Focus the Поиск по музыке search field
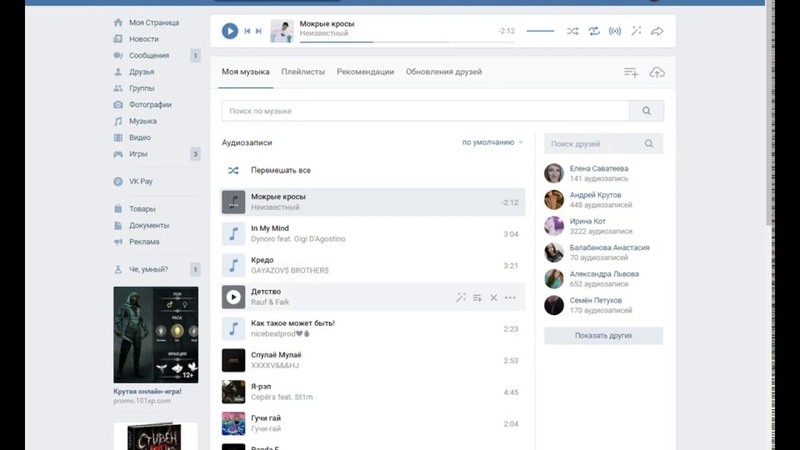800x450 pixels. click(x=426, y=111)
